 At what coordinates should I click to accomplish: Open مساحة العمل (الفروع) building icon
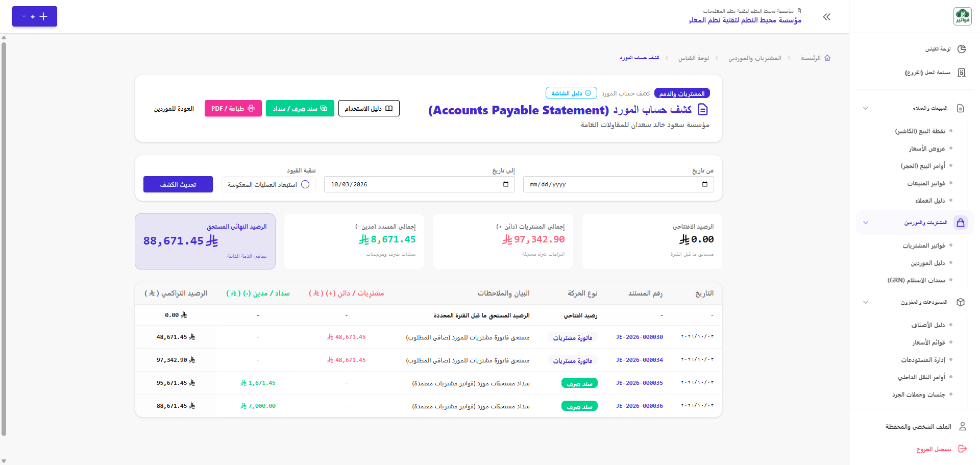pyautogui.click(x=962, y=72)
